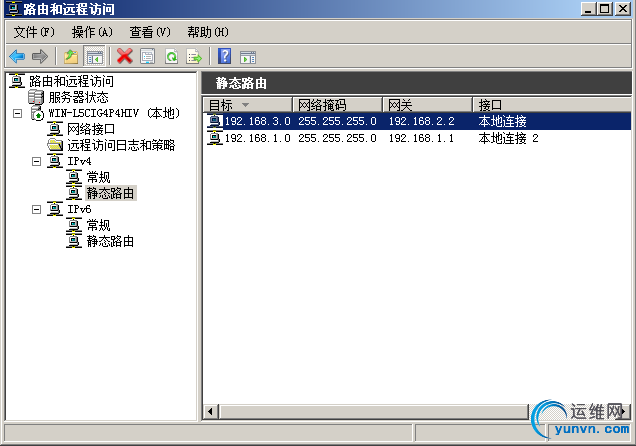Toggle the show/hide console tree icon

coord(94,56)
